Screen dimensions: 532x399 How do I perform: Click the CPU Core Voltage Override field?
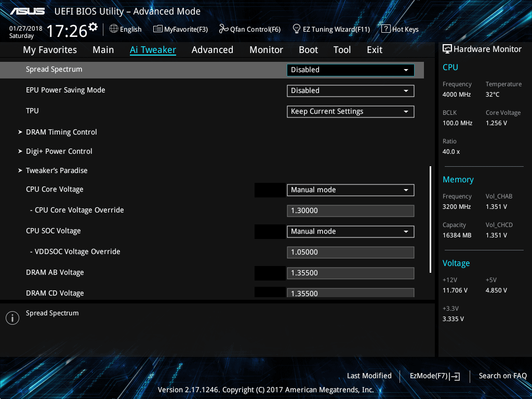point(351,211)
